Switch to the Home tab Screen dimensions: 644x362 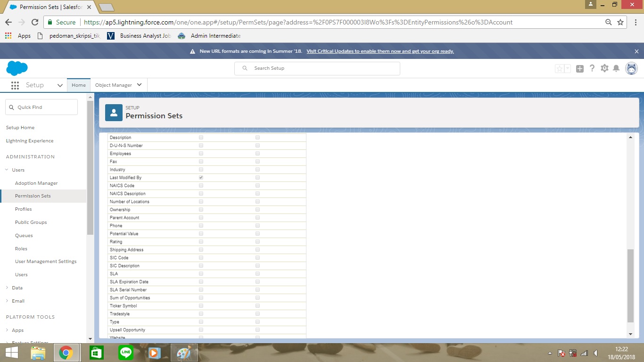tap(79, 85)
